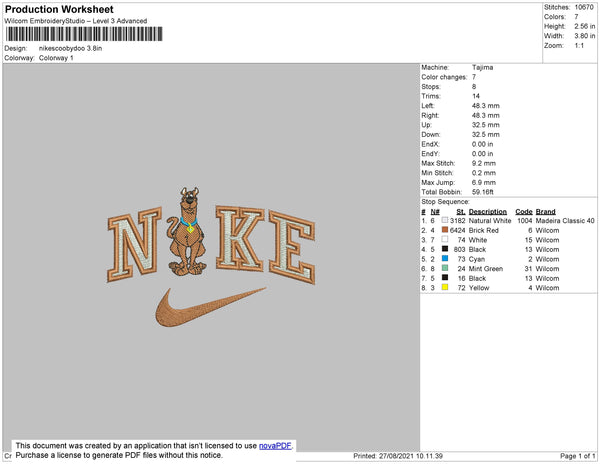The width and height of the screenshot is (600, 464).
Task: Click the 'Yellow' description
Action: point(479,288)
